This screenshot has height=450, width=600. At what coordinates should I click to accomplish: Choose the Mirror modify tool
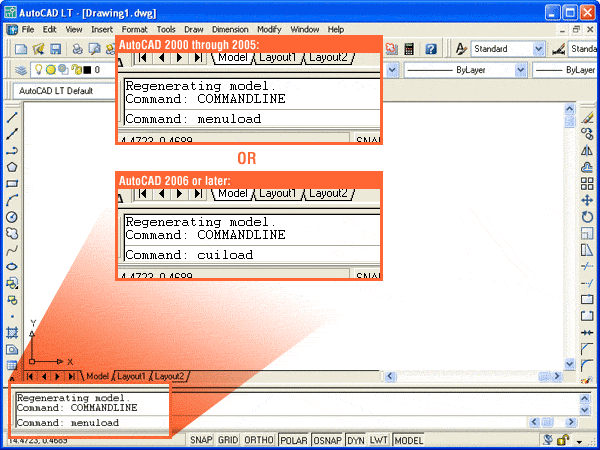point(587,150)
